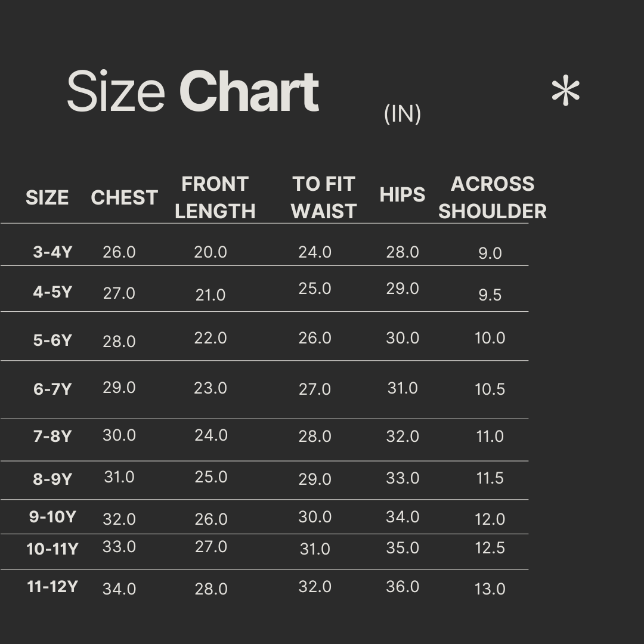The height and width of the screenshot is (644, 644).
Task: Select the 9-10Y size row label
Action: pos(52,517)
